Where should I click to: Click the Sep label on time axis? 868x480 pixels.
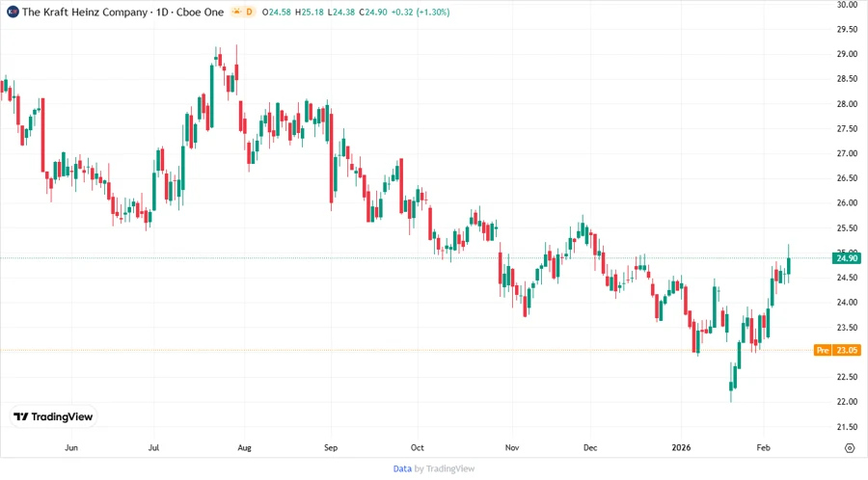coord(331,447)
